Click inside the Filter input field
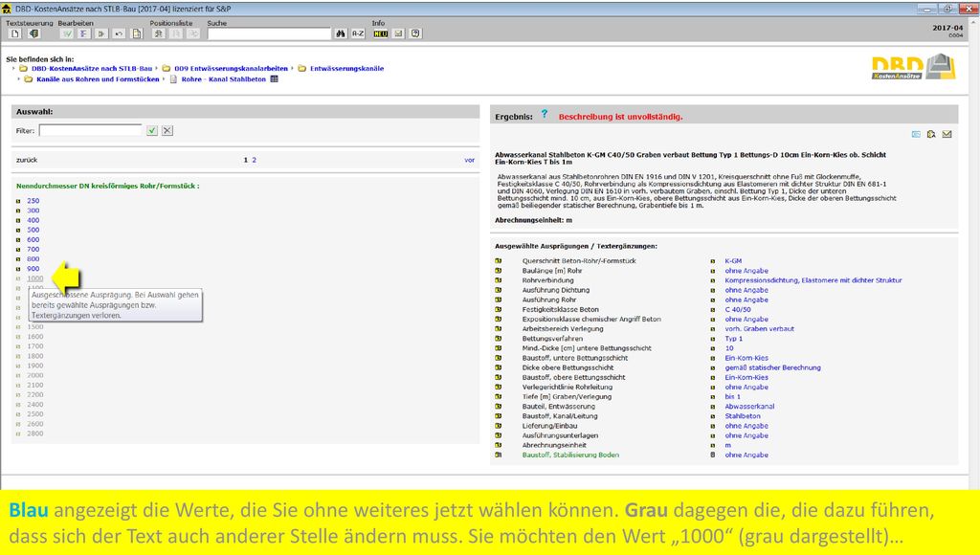This screenshot has height=555, width=980. click(x=91, y=131)
